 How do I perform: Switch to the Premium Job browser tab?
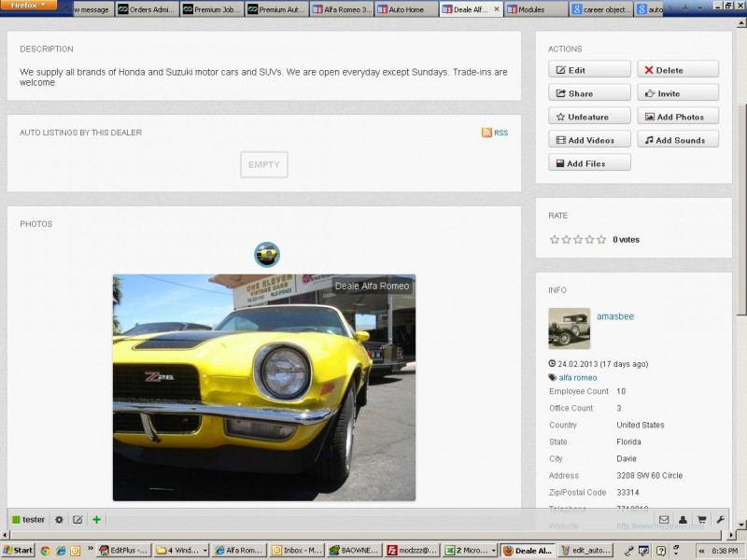tap(212, 9)
